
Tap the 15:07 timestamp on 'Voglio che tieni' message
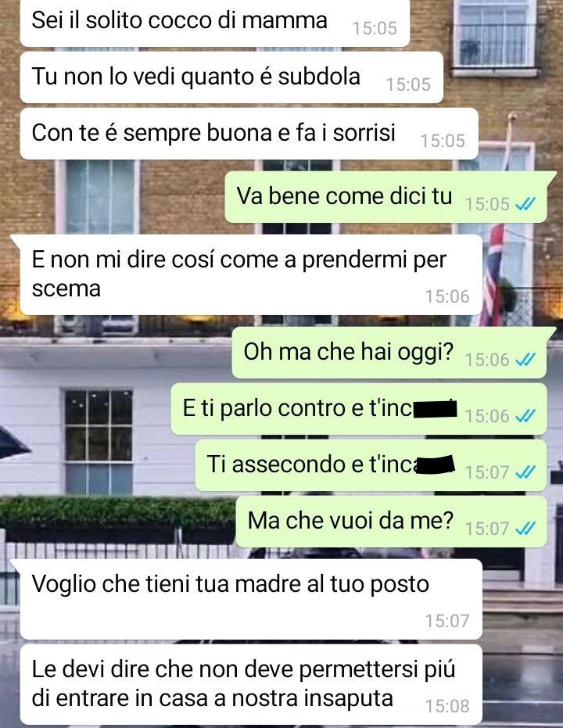(447, 621)
